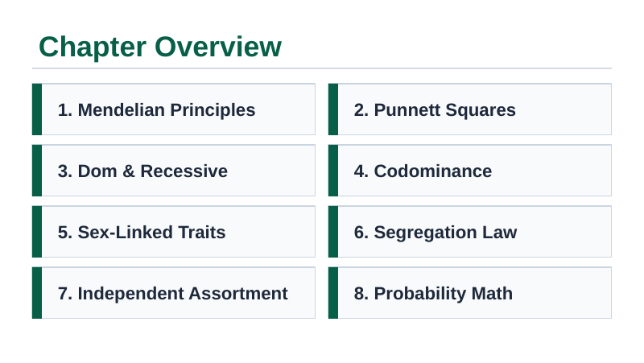644x363 pixels.
Task: Click green accent bar beside Punnett Squares
Action: (333, 109)
